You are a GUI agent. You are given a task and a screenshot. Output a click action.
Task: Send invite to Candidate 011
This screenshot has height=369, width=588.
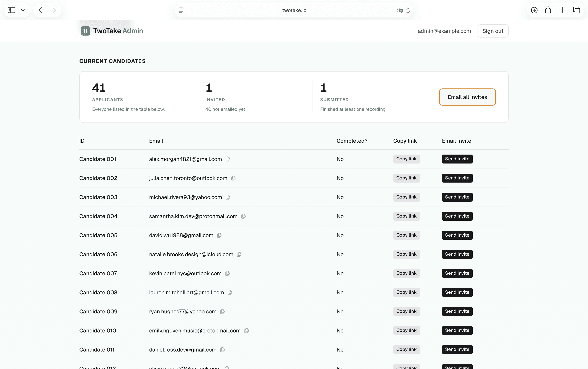[x=457, y=349]
